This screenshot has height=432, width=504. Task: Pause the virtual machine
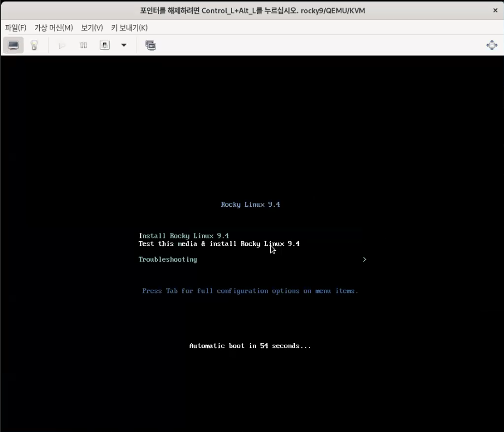coord(83,45)
